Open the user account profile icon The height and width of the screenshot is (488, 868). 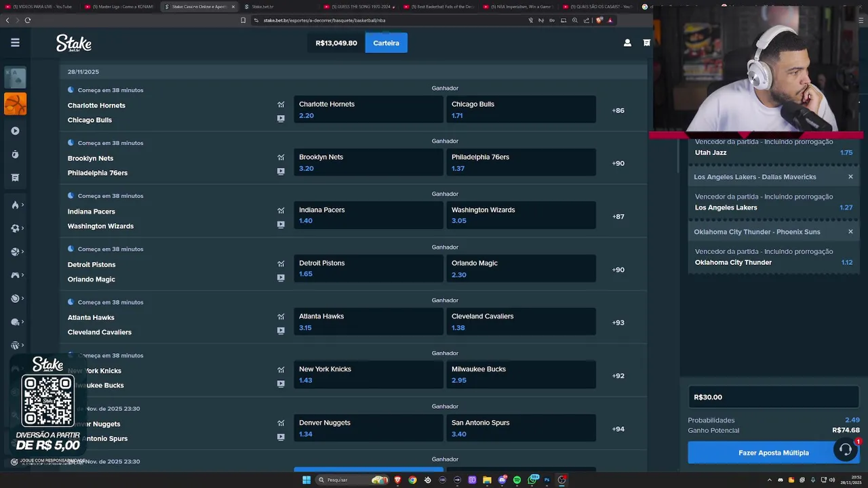coord(627,43)
